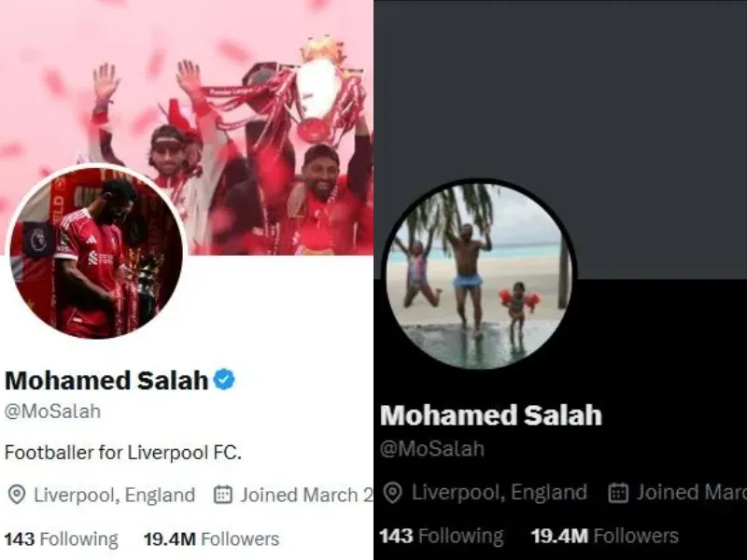
Task: Click the 'Footballer for Liverpool FC.' bio text
Action: click(x=123, y=453)
